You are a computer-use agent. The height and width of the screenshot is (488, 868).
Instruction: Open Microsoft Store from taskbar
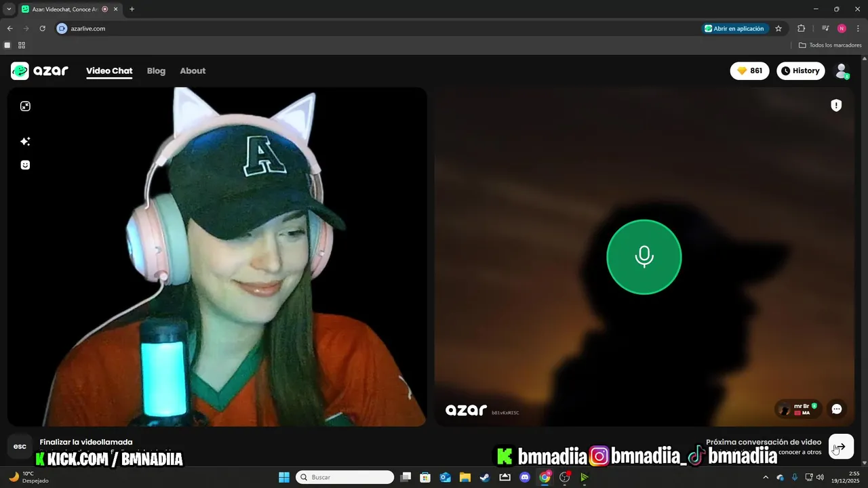coord(425,477)
